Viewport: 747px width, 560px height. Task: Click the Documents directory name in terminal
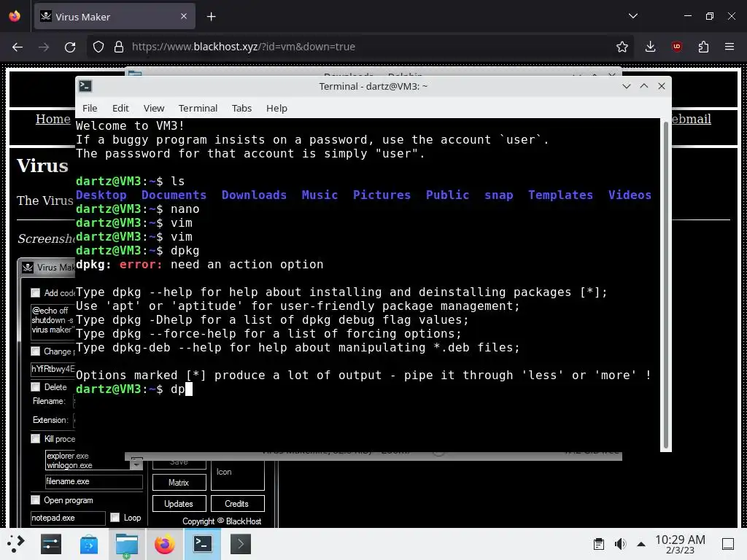pyautogui.click(x=174, y=195)
